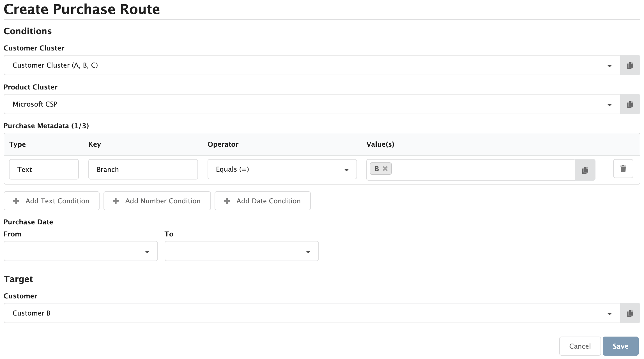
Task: Click inside the Value(s) input area
Action: pos(477,169)
